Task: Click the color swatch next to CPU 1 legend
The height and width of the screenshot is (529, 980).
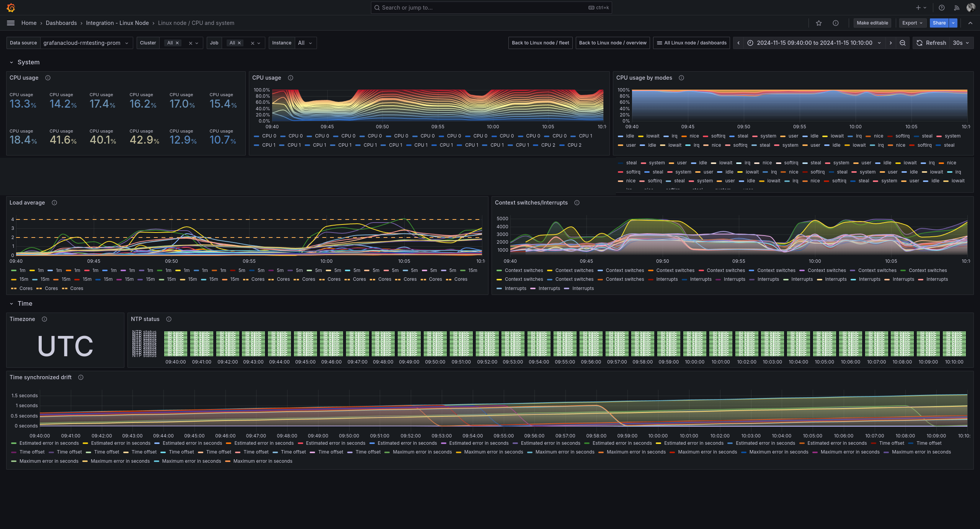Action: (x=257, y=145)
